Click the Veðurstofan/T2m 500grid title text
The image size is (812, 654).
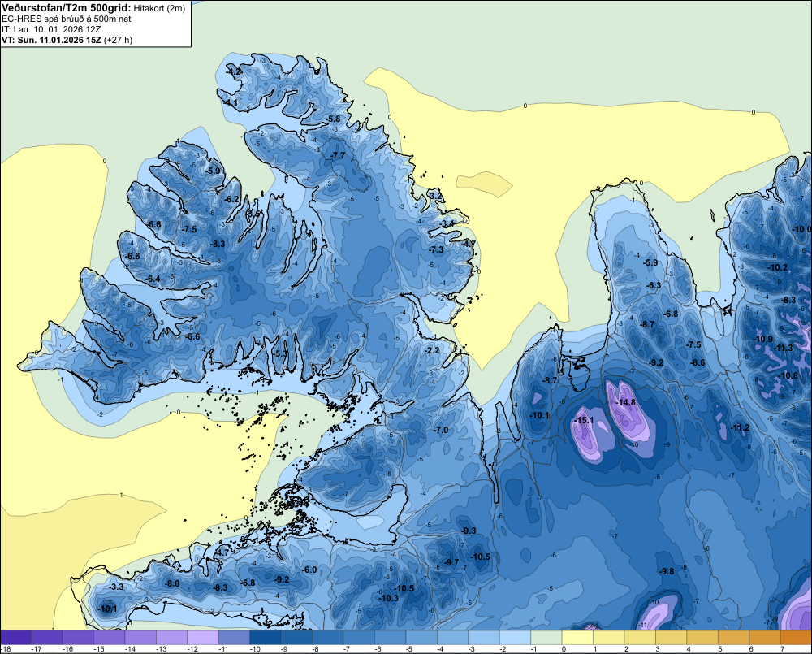67,8
